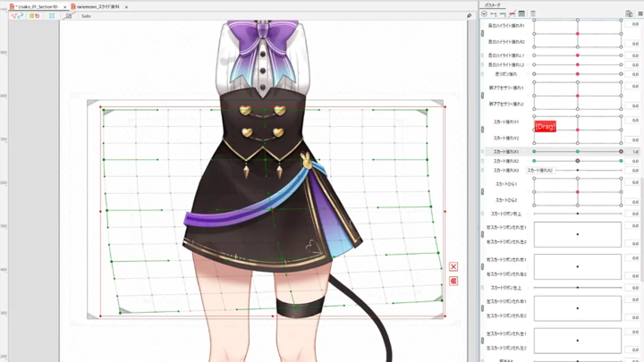Click the clipboard paste icon in parameter panel

point(629,14)
